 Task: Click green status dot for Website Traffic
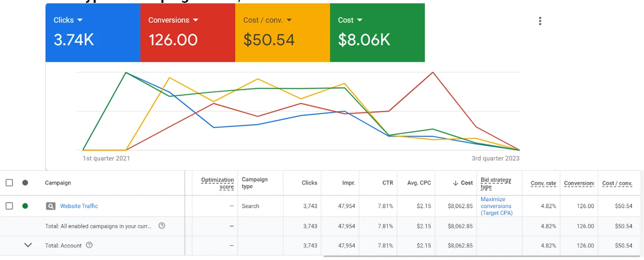pos(25,206)
